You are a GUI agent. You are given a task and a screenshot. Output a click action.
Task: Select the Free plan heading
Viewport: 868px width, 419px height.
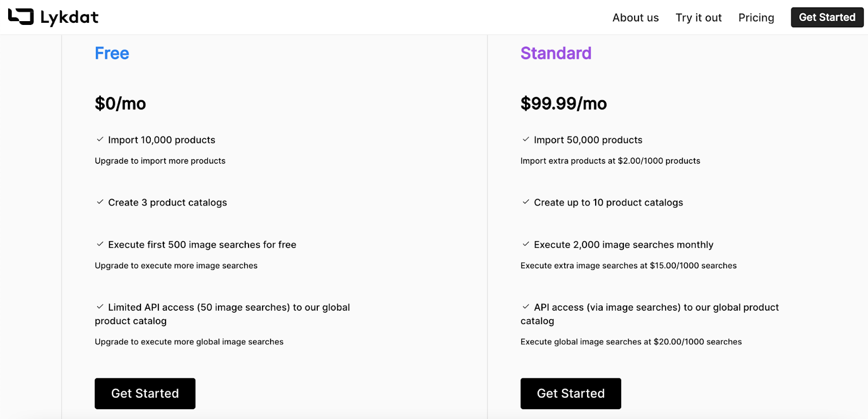[x=112, y=53]
